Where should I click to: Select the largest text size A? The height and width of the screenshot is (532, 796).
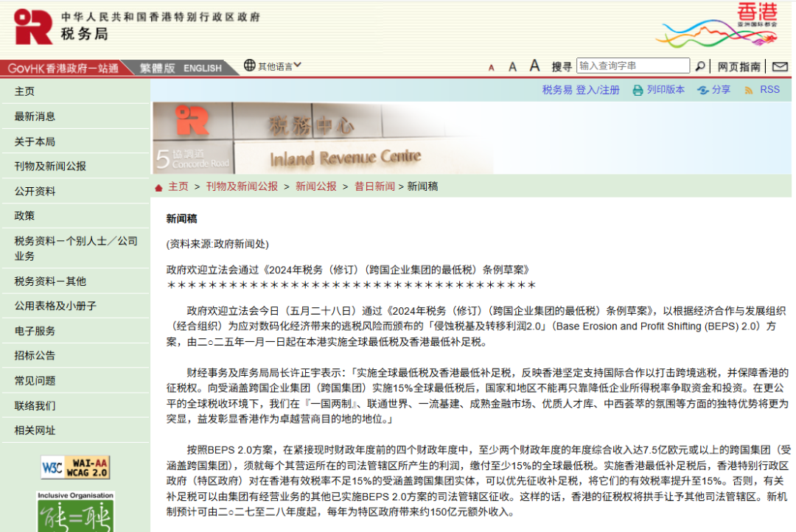(534, 66)
